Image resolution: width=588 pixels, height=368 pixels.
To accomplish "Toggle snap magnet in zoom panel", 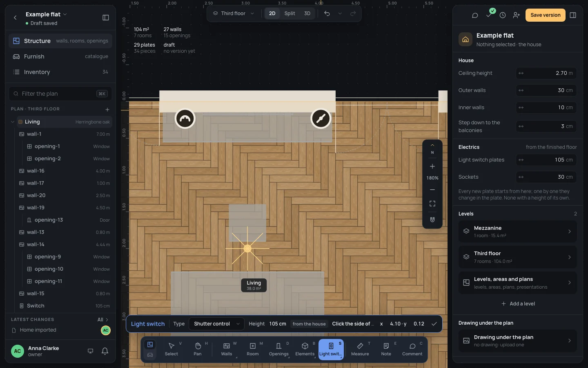I will pos(432,220).
